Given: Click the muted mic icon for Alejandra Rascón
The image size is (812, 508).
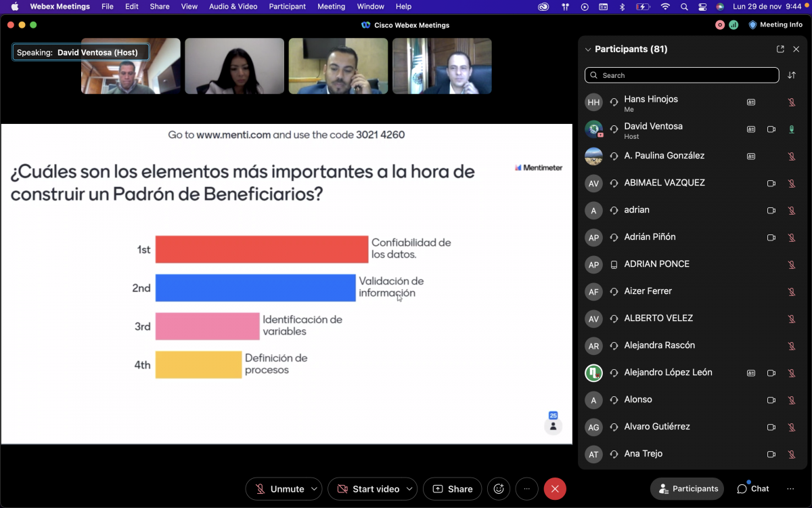Looking at the screenshot, I should [791, 346].
